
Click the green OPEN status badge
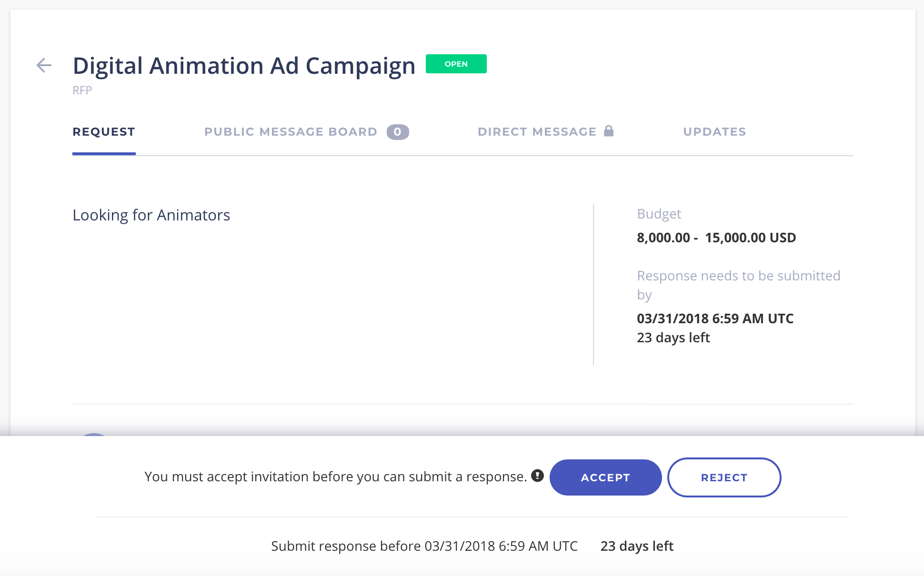click(x=456, y=64)
